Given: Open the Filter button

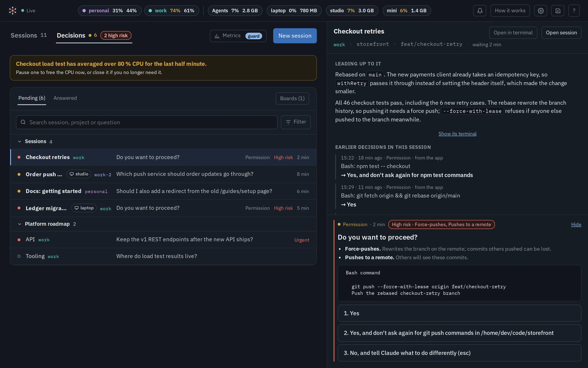Looking at the screenshot, I should pos(296,122).
